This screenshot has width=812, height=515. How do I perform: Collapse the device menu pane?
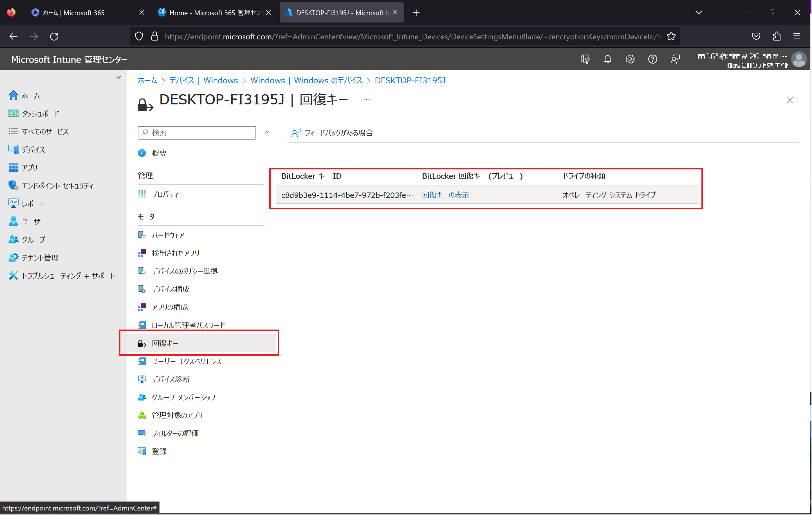pos(267,133)
